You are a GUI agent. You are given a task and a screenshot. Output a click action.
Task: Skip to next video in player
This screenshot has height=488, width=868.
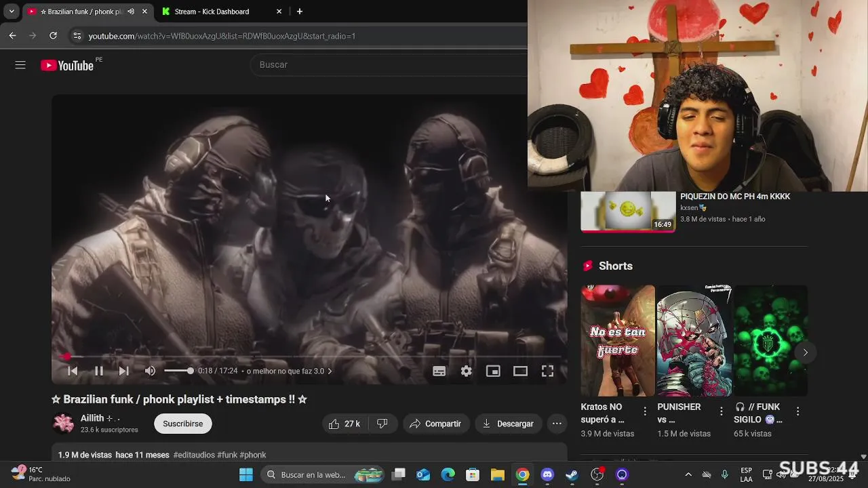click(x=123, y=371)
